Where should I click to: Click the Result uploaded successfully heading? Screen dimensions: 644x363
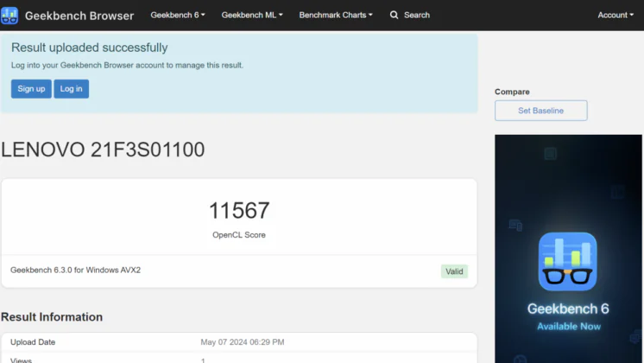click(90, 48)
